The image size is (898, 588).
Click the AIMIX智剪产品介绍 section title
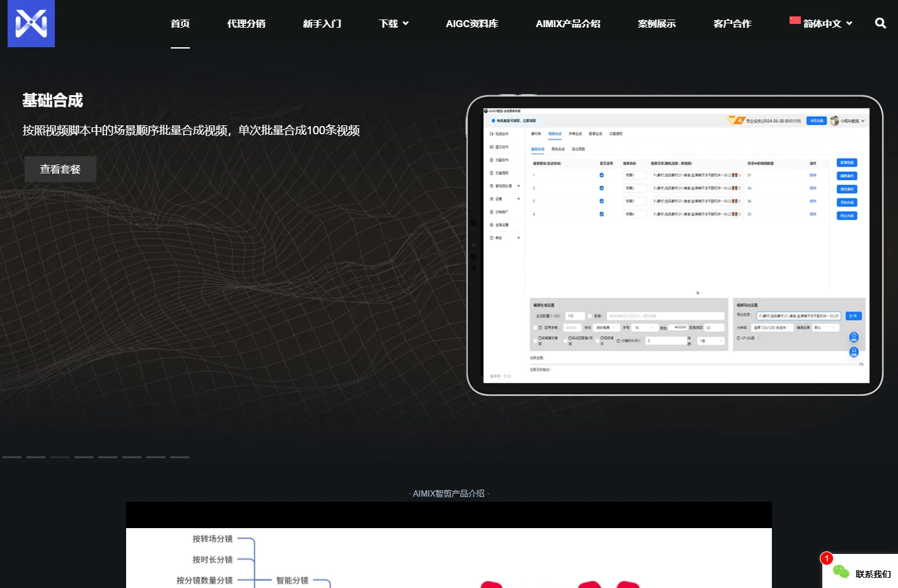pos(449,493)
